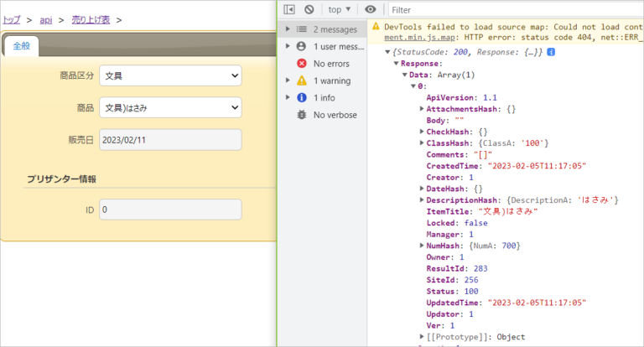This screenshot has height=347, width=644.
Task: Toggle the console sidebar panel icon
Action: [289, 9]
